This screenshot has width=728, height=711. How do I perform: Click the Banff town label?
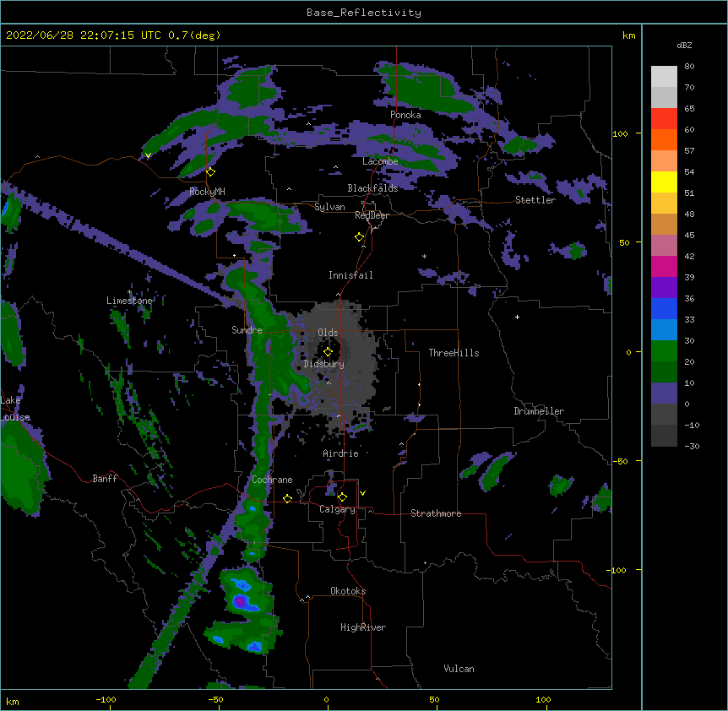click(x=105, y=479)
